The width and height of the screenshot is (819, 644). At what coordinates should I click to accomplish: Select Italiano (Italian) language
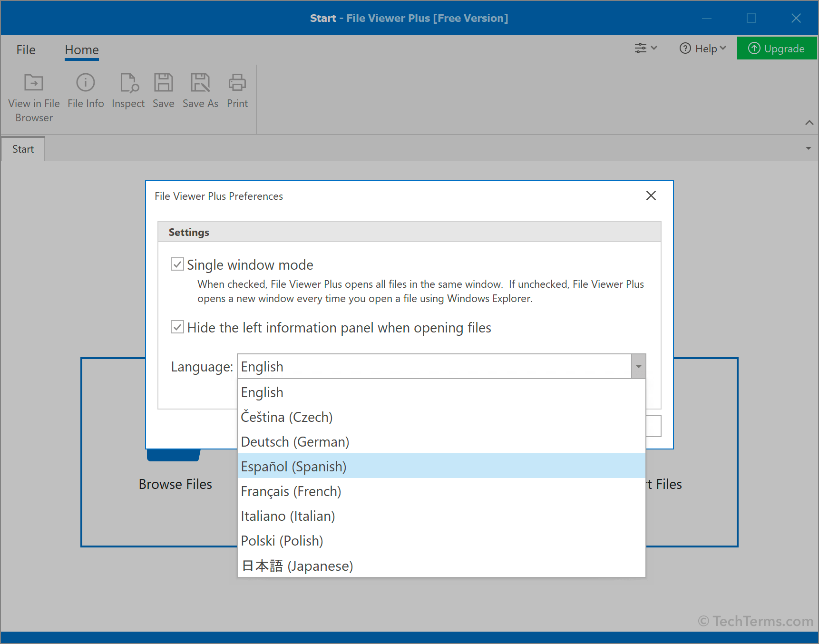click(x=441, y=516)
